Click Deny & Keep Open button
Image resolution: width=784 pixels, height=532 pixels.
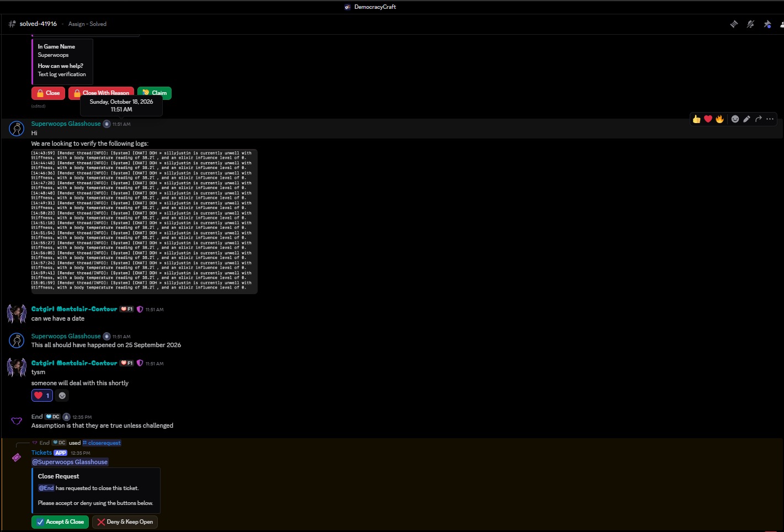click(125, 522)
